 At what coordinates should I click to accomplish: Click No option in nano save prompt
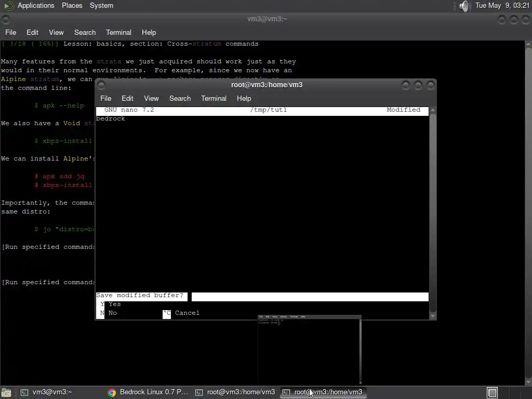point(109,313)
